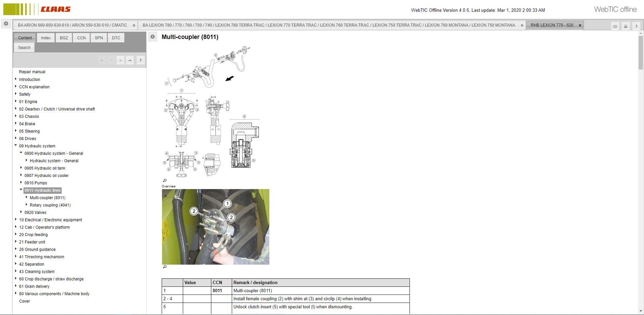The image size is (644, 315).
Task: Click the question mark icon in the navigation panel
Action: (141, 60)
